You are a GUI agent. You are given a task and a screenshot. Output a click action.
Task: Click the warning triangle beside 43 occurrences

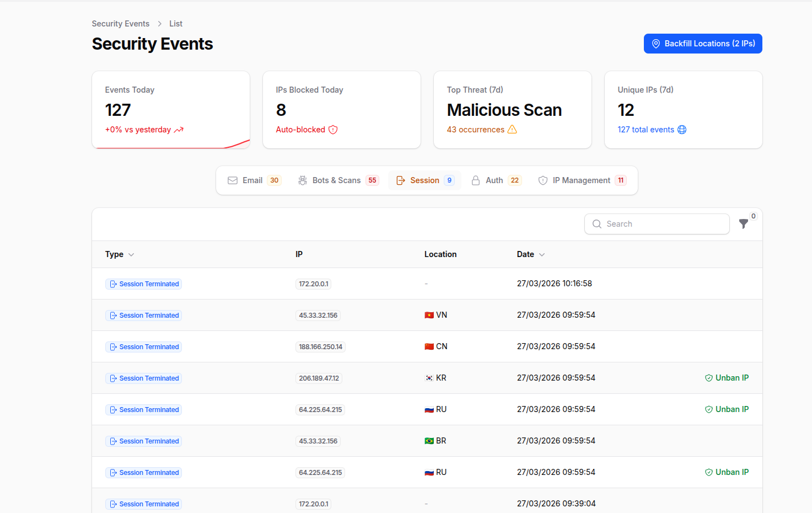513,129
